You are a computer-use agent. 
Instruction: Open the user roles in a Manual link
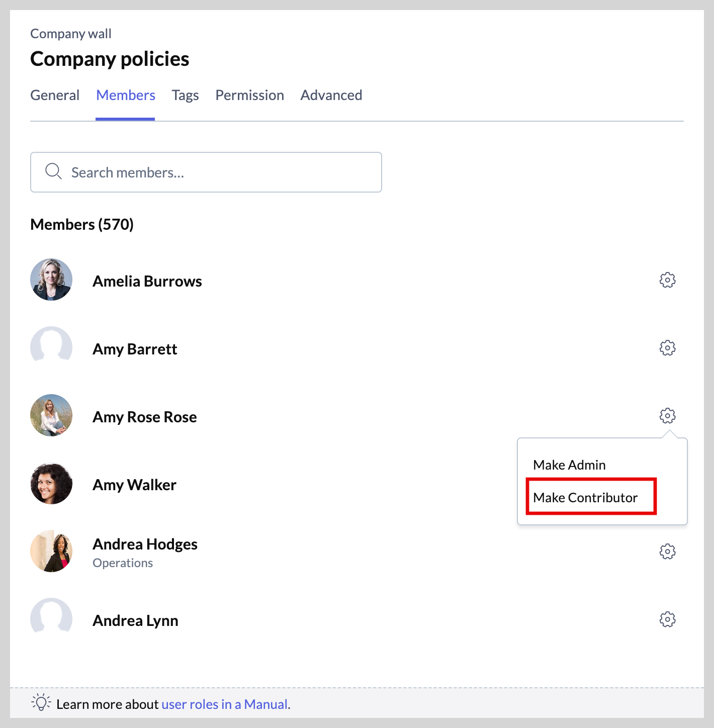pyautogui.click(x=225, y=704)
